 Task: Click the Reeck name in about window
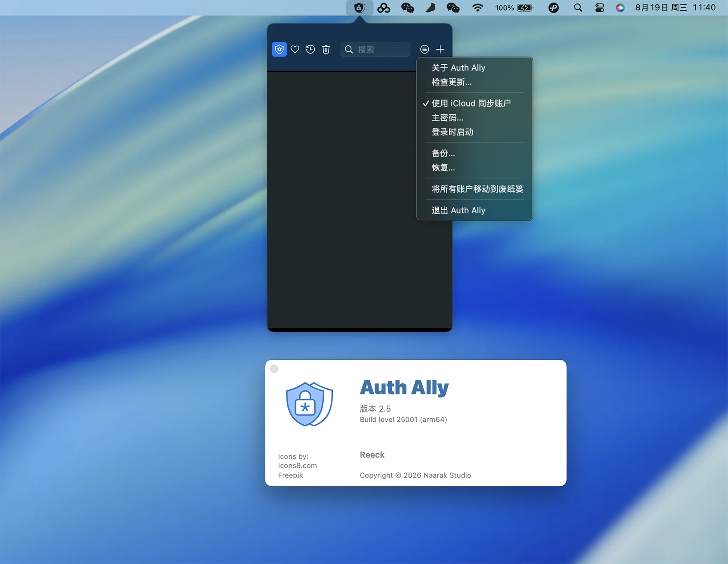[x=372, y=455]
